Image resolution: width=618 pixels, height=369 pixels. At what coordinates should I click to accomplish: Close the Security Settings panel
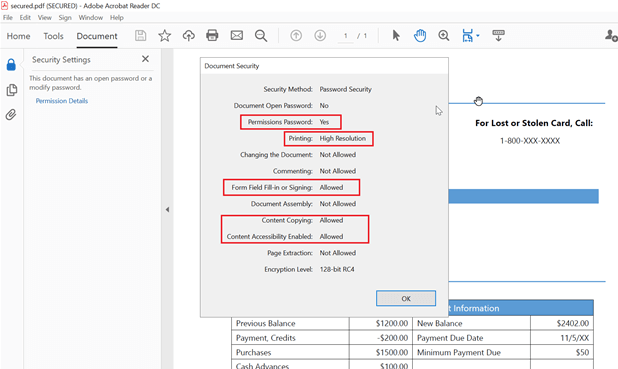(x=145, y=59)
